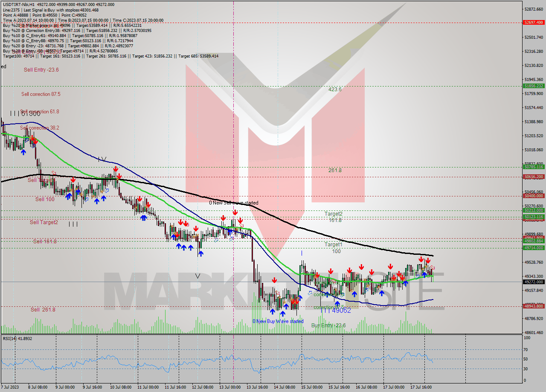Image resolution: width=546 pixels, height=392 pixels.
Task: Click the green 51856.232 price tag
Action: click(534, 86)
